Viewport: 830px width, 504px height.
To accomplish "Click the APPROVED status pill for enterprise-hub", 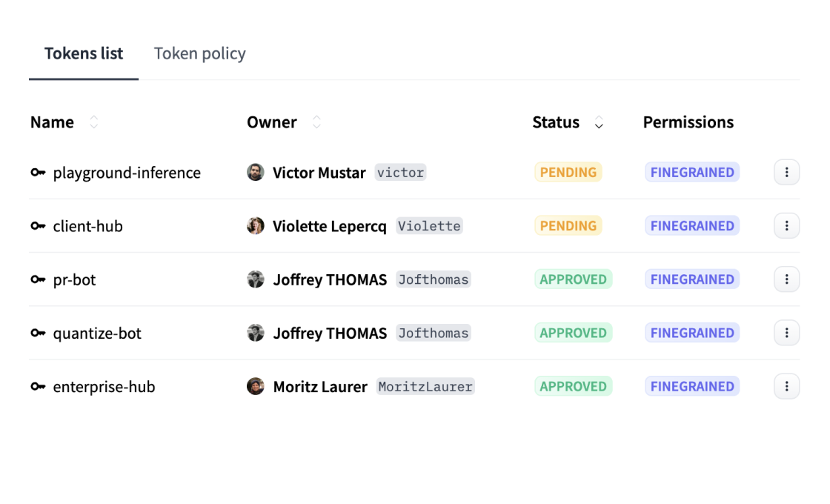I will pyautogui.click(x=573, y=386).
